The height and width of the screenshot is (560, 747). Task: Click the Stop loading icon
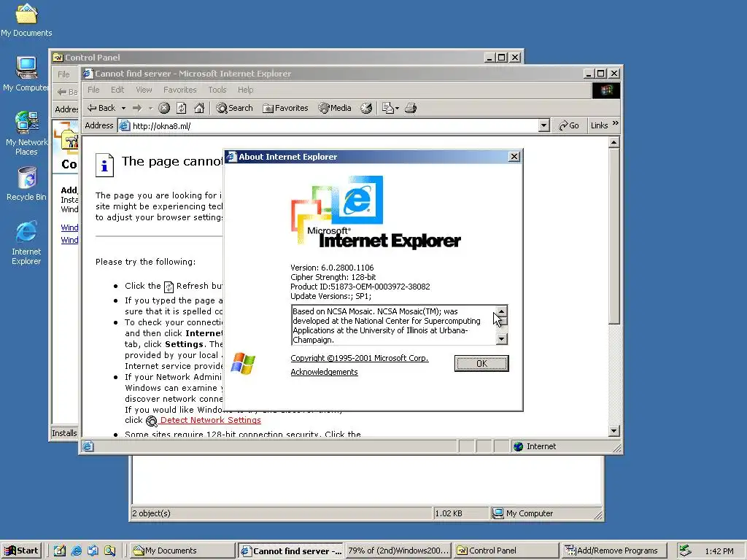tap(164, 108)
